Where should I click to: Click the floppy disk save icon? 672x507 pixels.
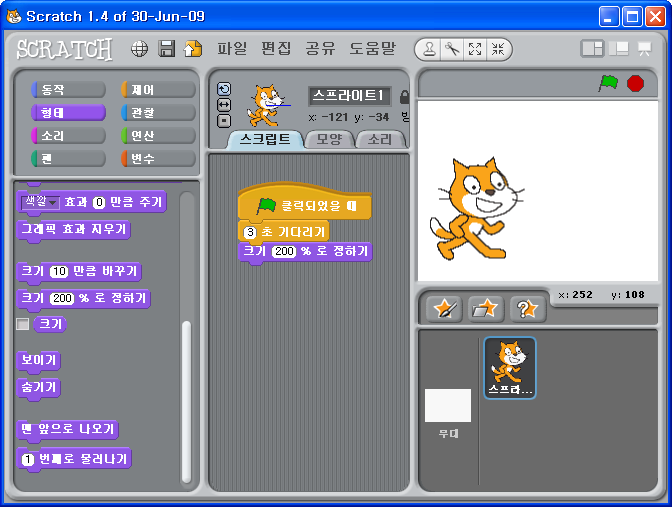[x=167, y=48]
